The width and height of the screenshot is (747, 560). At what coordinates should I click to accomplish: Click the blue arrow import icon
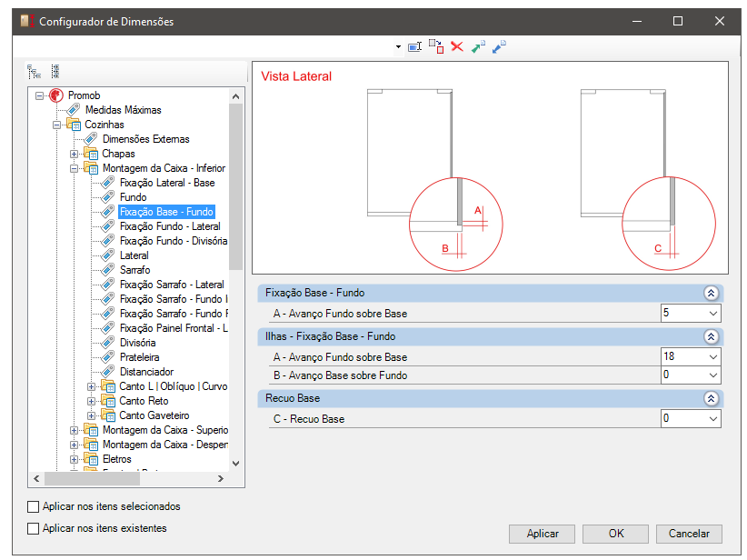tap(499, 46)
